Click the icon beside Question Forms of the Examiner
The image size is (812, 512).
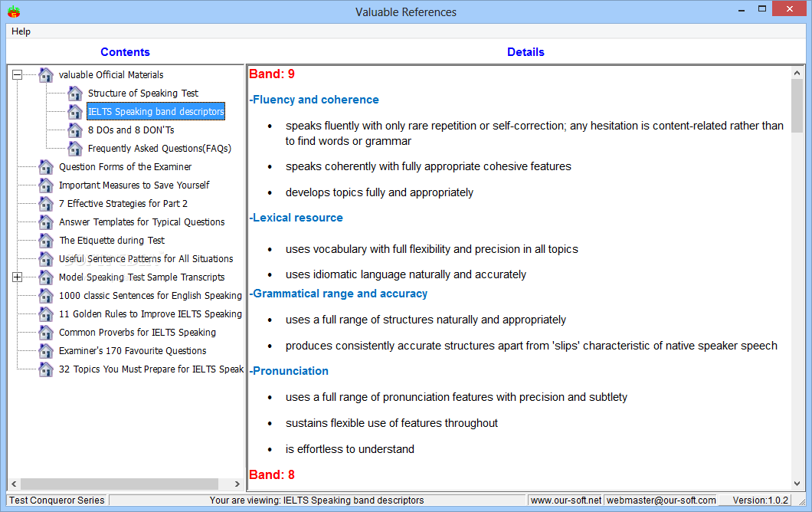(46, 167)
